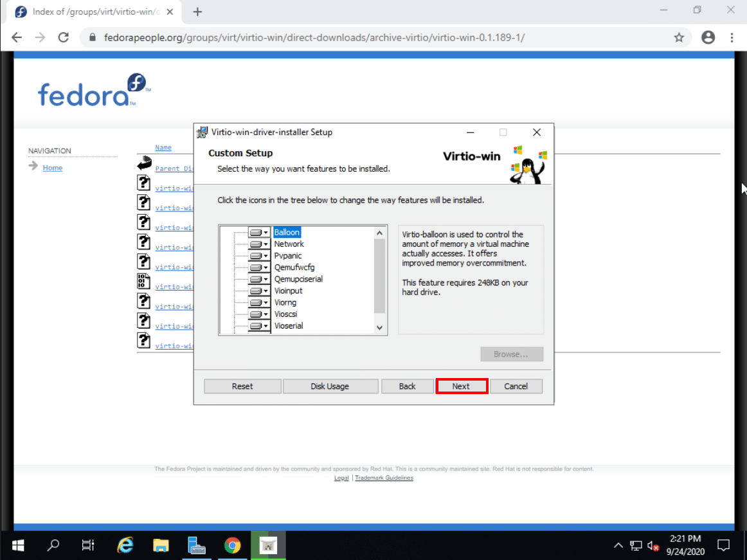Open the Home navigation link

point(53,168)
